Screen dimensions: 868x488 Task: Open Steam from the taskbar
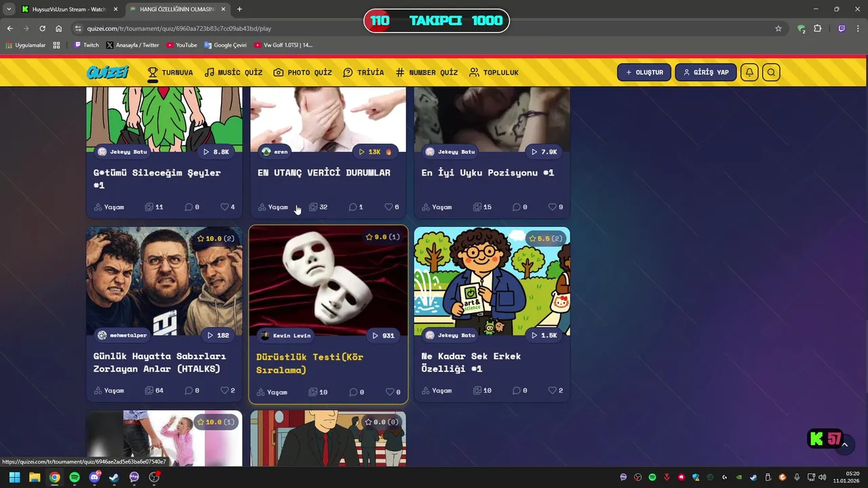point(114,477)
